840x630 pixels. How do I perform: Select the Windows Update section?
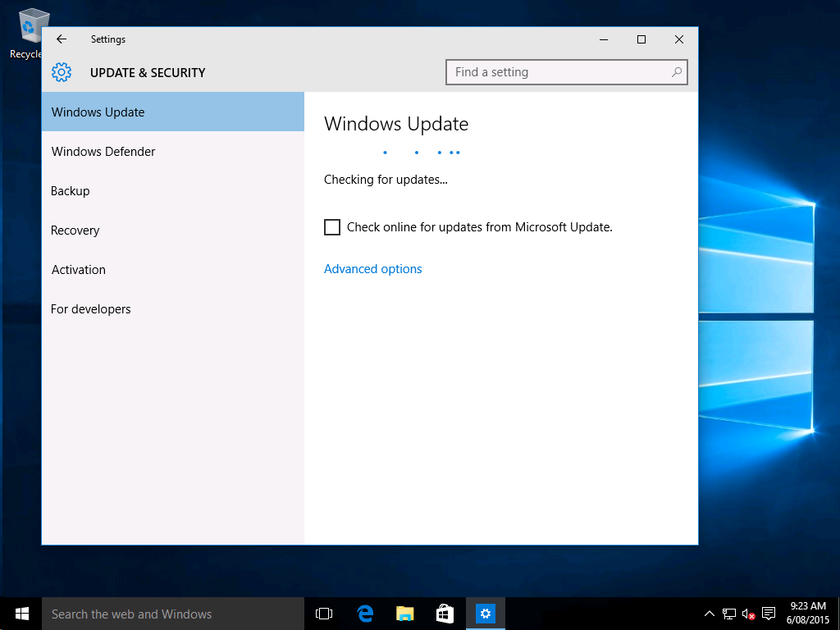[173, 112]
